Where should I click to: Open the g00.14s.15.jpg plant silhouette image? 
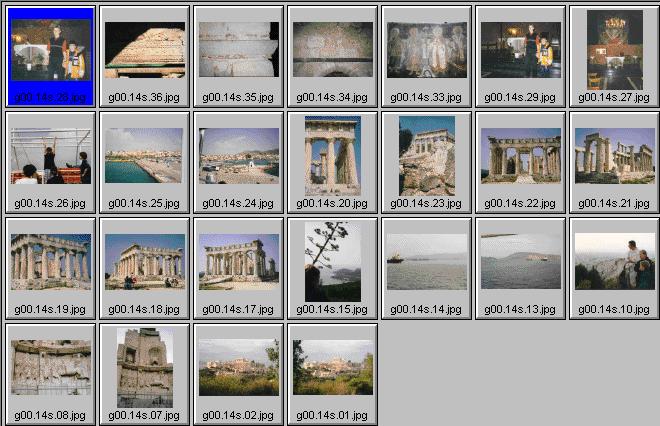click(332, 262)
